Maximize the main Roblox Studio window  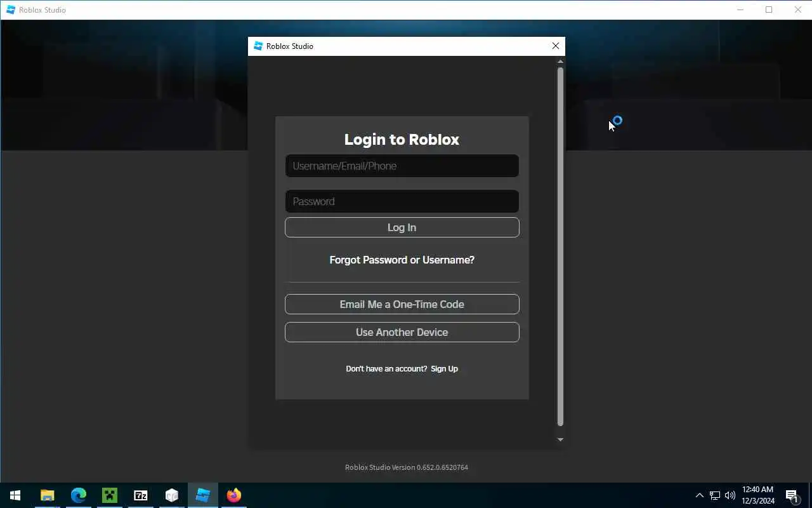tap(769, 10)
